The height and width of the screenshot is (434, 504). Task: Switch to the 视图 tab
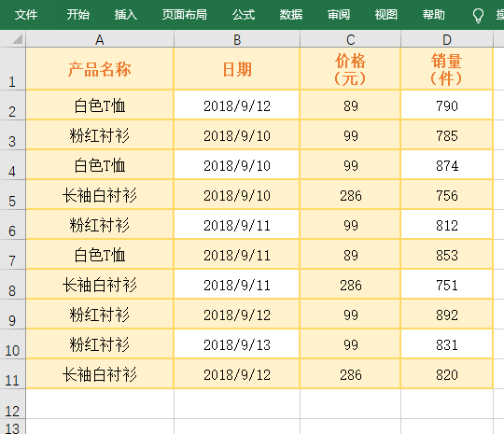386,15
